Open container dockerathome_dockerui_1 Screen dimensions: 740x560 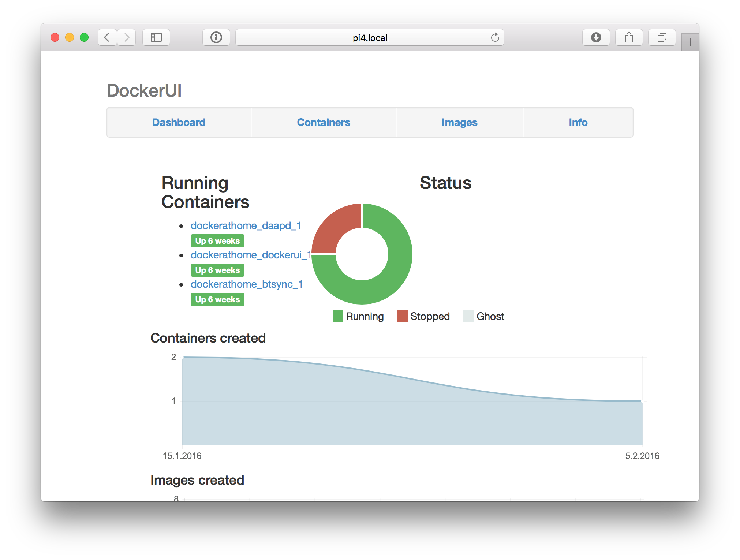coord(251,255)
